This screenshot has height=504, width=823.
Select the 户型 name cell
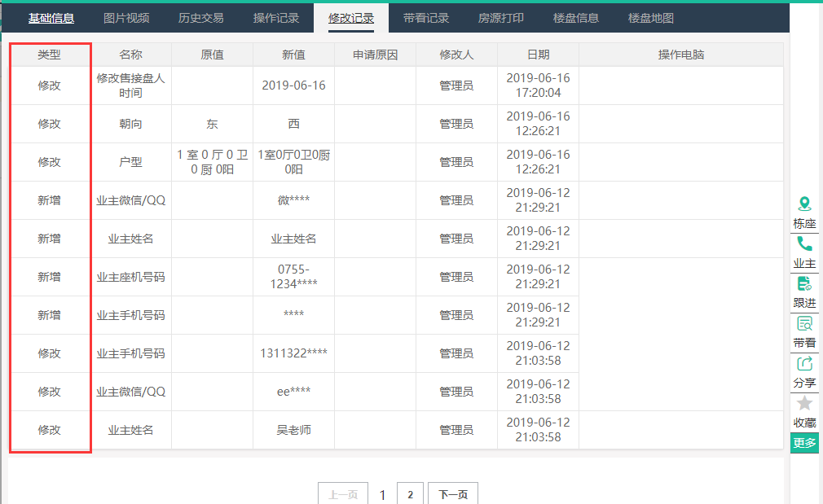coord(130,162)
